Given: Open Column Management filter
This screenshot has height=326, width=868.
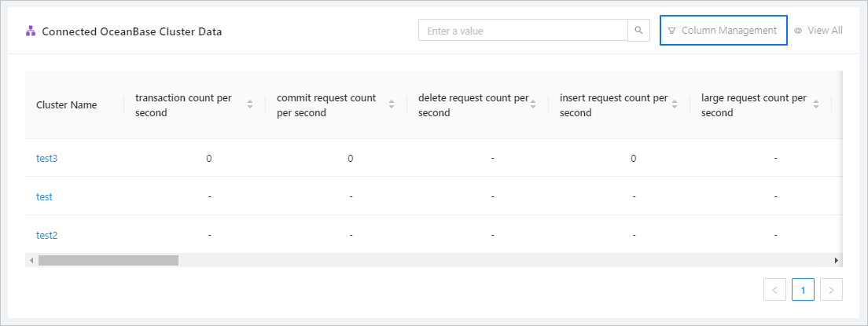Looking at the screenshot, I should pyautogui.click(x=723, y=31).
